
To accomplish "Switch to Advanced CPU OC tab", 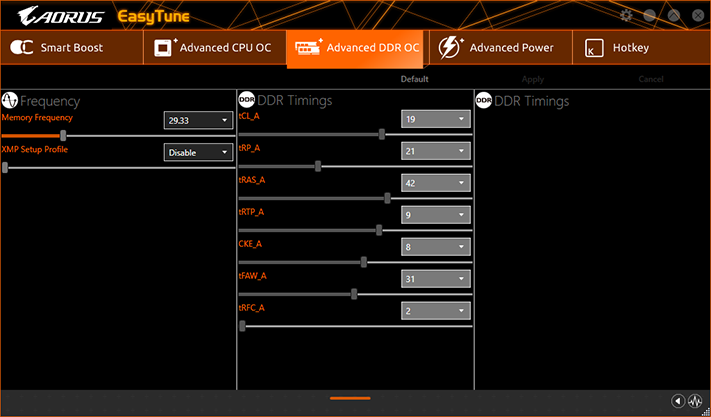I will pos(214,48).
